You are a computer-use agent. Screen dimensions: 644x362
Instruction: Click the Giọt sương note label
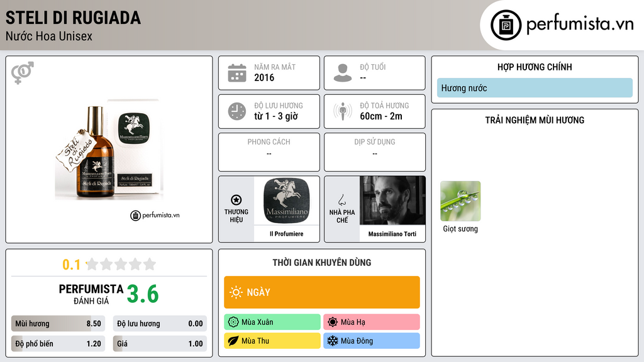[x=460, y=229]
